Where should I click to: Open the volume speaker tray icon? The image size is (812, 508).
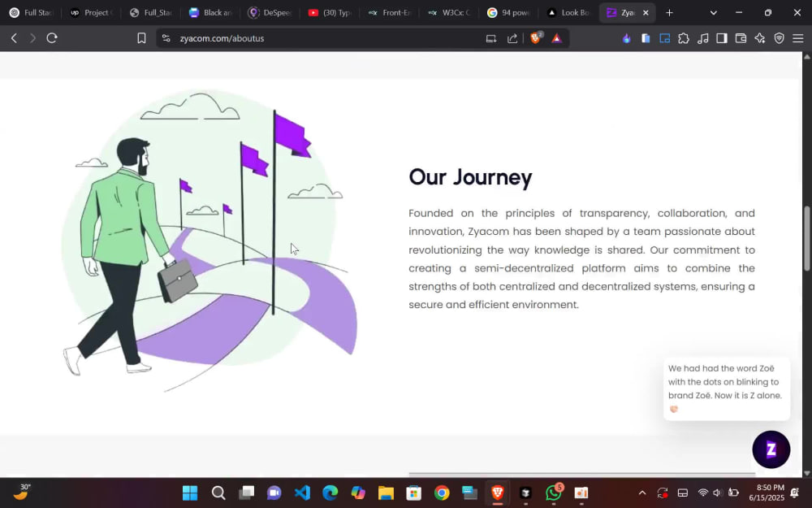717,493
